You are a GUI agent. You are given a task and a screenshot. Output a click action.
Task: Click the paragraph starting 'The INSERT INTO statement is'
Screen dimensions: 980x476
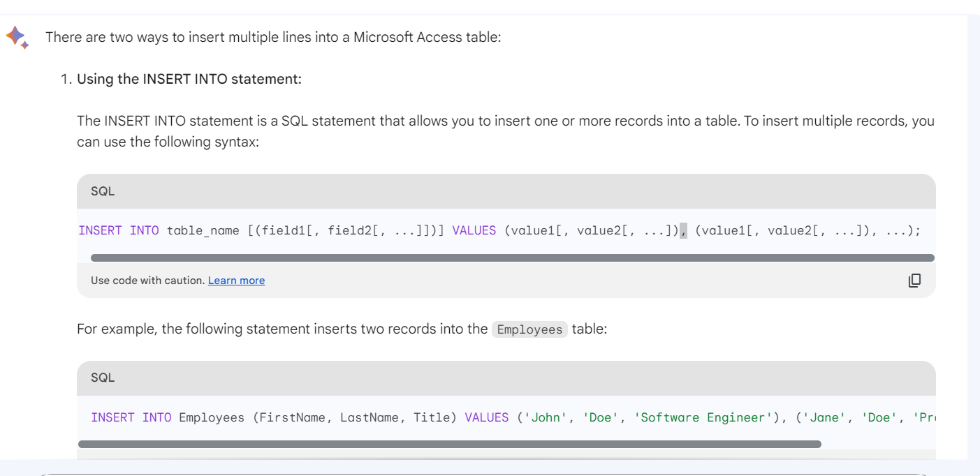tap(506, 131)
